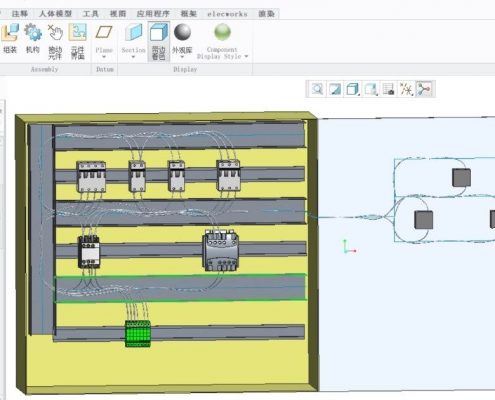Select the gray motor starter on middle rail

(221, 250)
